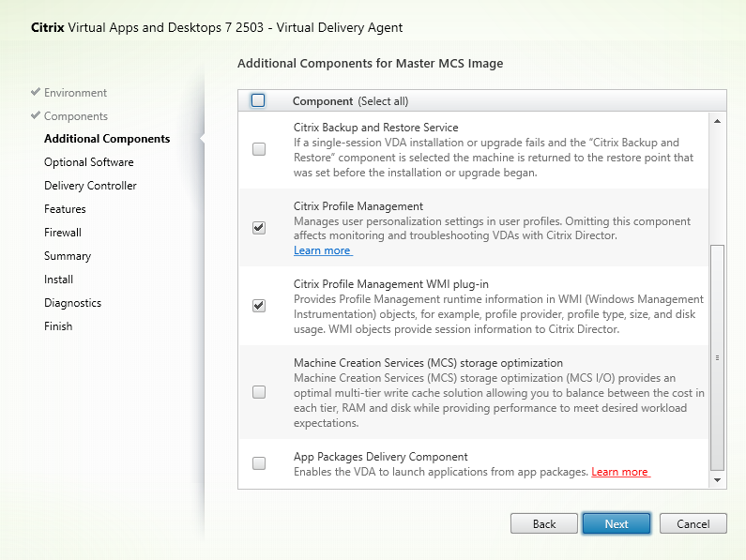Go back with the Back button
This screenshot has width=746, height=560.
click(544, 523)
